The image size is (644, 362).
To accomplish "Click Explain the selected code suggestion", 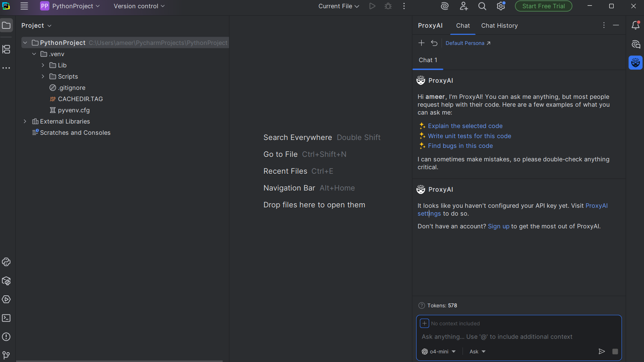I will tap(465, 126).
